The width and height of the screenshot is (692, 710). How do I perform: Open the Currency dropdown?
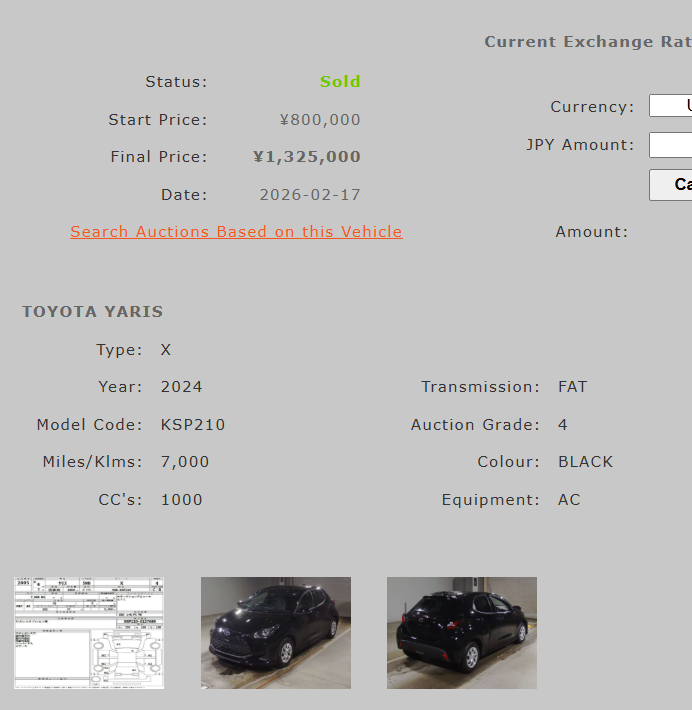click(x=671, y=106)
